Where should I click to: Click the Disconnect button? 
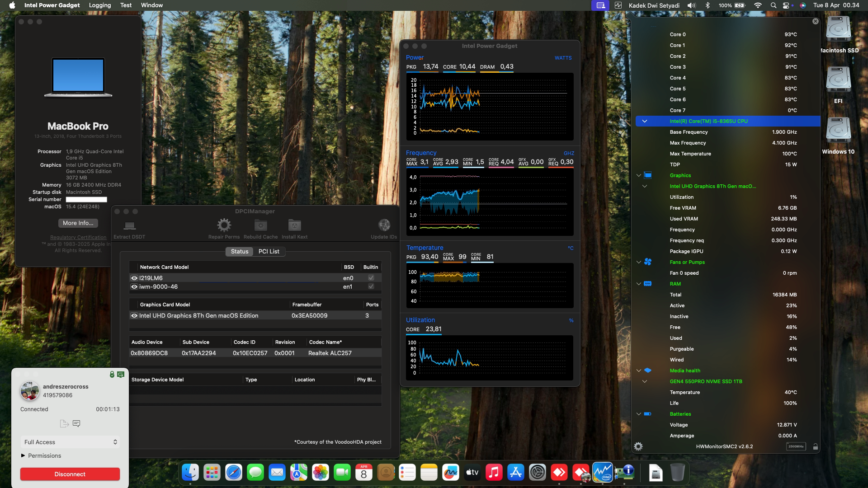pyautogui.click(x=70, y=474)
